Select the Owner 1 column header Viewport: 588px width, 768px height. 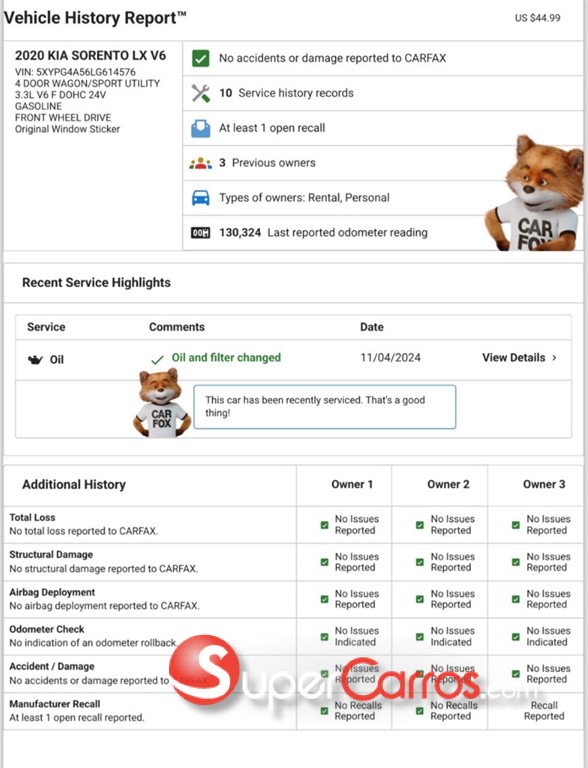[x=352, y=485]
